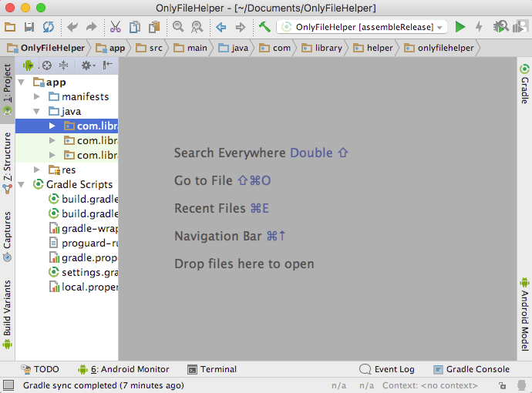Select the settings.gradle file

click(83, 272)
